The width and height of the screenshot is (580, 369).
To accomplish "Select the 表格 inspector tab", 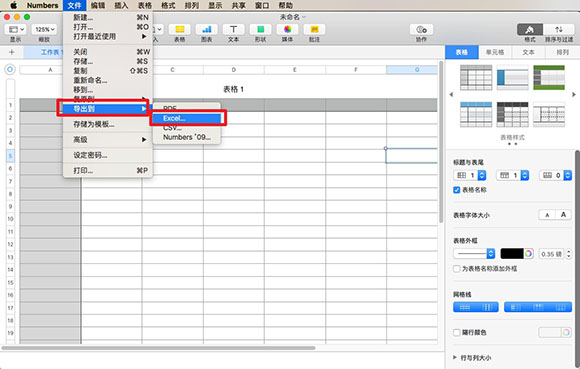I will [x=462, y=53].
